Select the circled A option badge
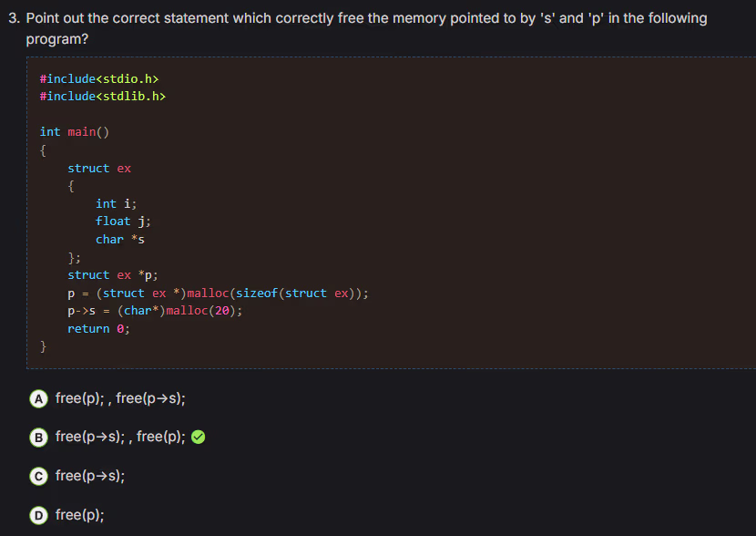 click(38, 398)
